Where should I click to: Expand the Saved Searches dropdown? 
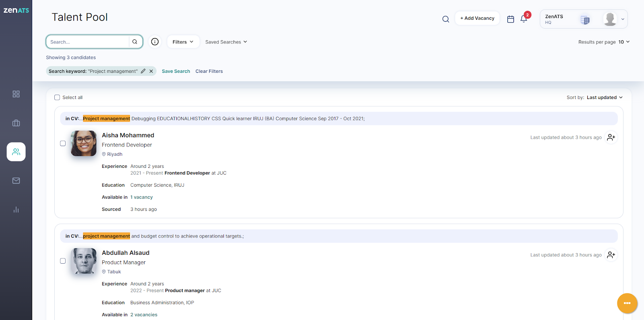tap(226, 42)
